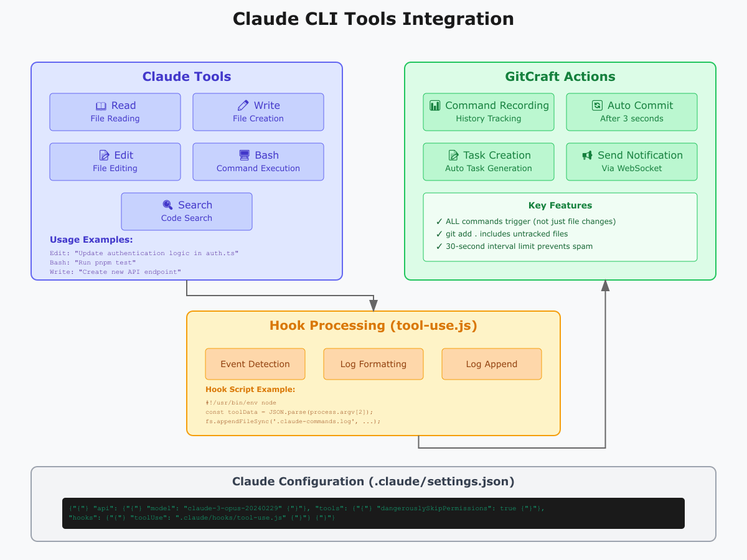Image resolution: width=747 pixels, height=560 pixels.
Task: Click 'Via WebSocket' under Send Notification
Action: tap(632, 169)
